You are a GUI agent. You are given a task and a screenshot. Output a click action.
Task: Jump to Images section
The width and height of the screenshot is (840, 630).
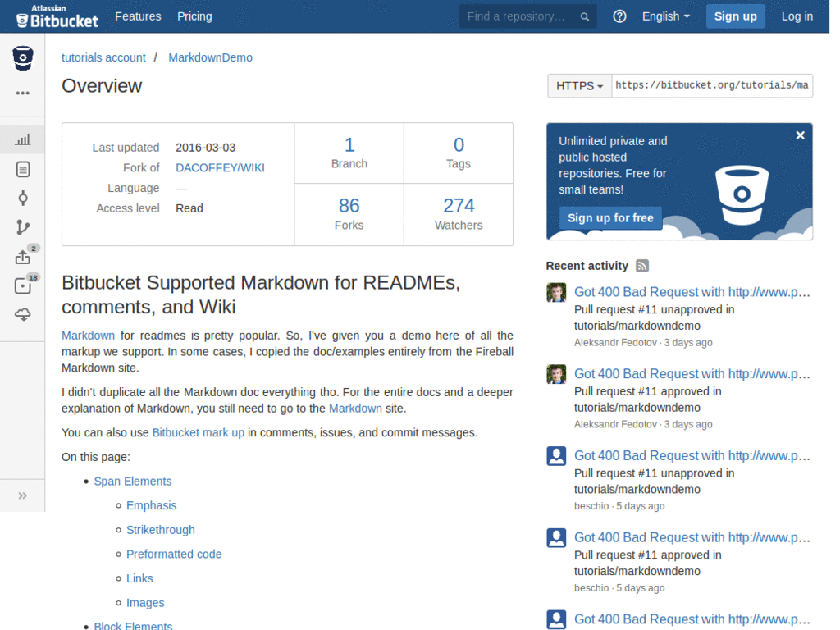pyautogui.click(x=145, y=603)
